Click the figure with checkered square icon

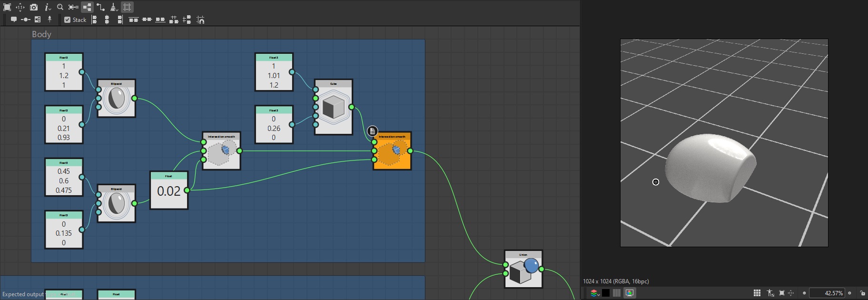click(770, 293)
